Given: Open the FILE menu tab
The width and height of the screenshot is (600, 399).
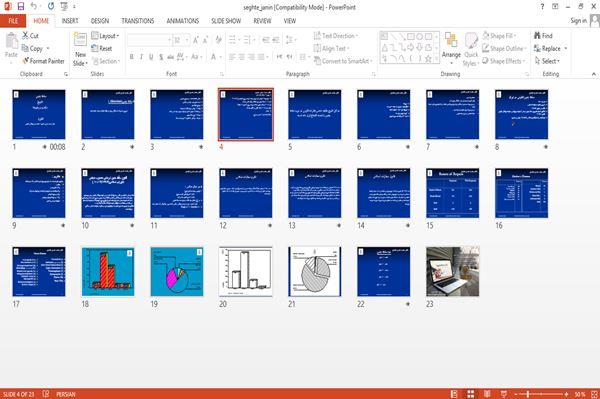Looking at the screenshot, I should click(x=13, y=21).
